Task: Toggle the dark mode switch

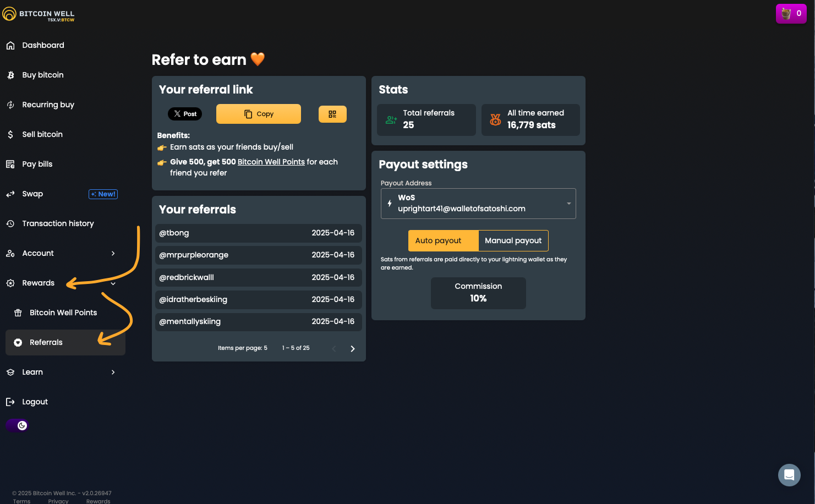Action: (x=18, y=425)
